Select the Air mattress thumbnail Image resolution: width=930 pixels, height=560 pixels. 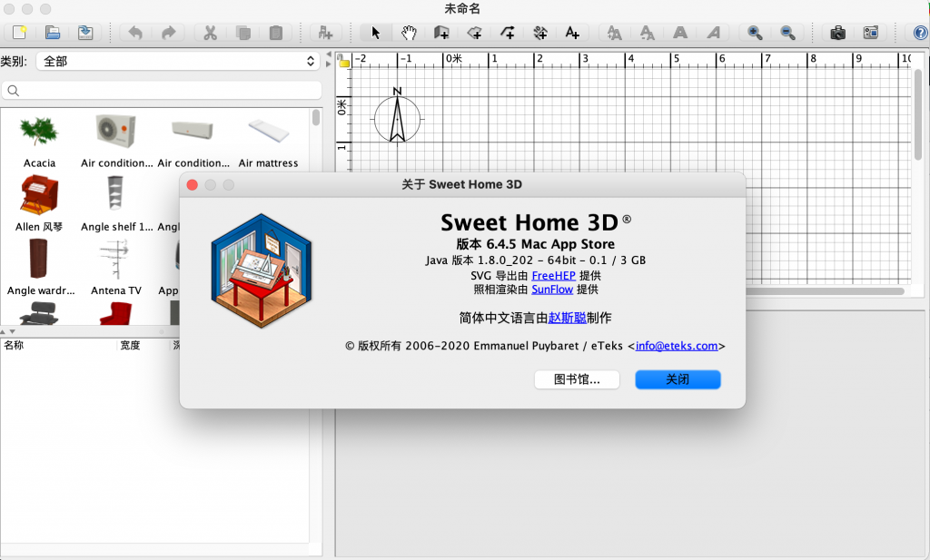tap(268, 131)
